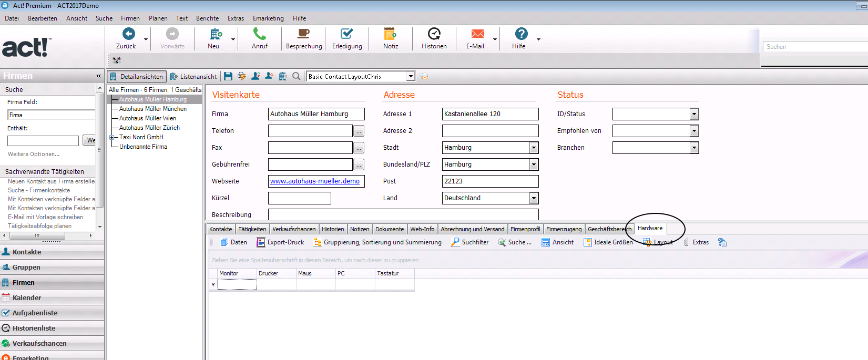Screen dimensions: 868x360
Task: Open Ansicht in the tab toolbar
Action: pos(557,242)
